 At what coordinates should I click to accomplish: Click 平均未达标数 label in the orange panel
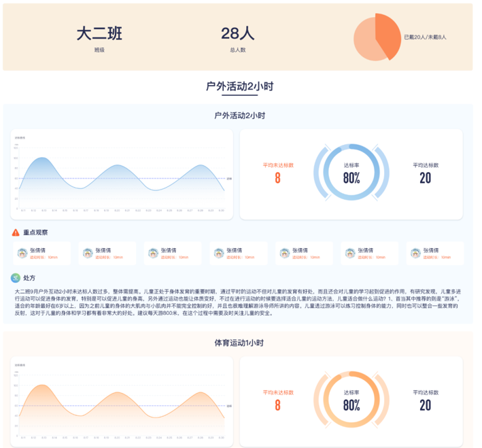(x=278, y=392)
